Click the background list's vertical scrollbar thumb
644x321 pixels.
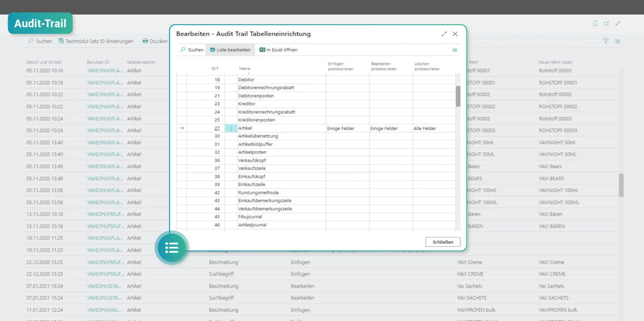pos(621,185)
